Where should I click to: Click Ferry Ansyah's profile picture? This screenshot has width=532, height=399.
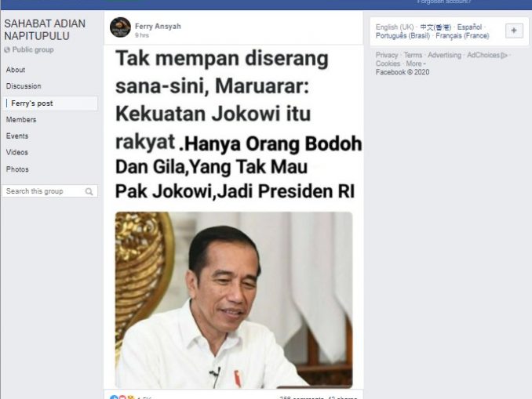click(x=120, y=27)
